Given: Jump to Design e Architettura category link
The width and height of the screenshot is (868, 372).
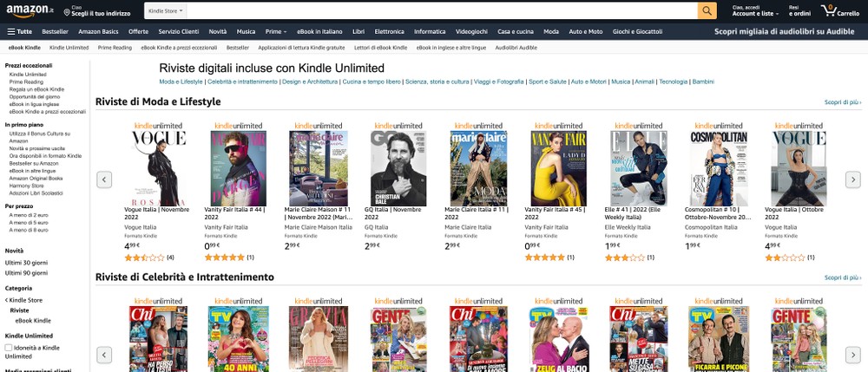Looking at the screenshot, I should [310, 82].
